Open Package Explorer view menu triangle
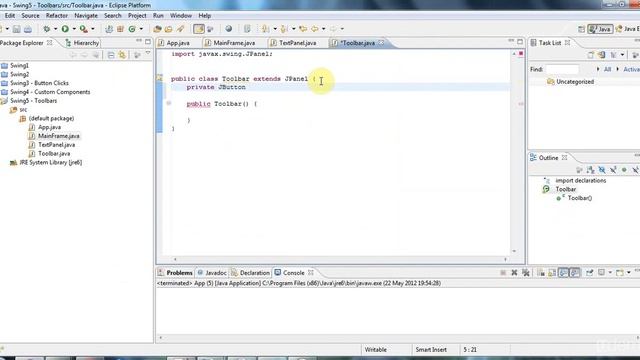 148,53
